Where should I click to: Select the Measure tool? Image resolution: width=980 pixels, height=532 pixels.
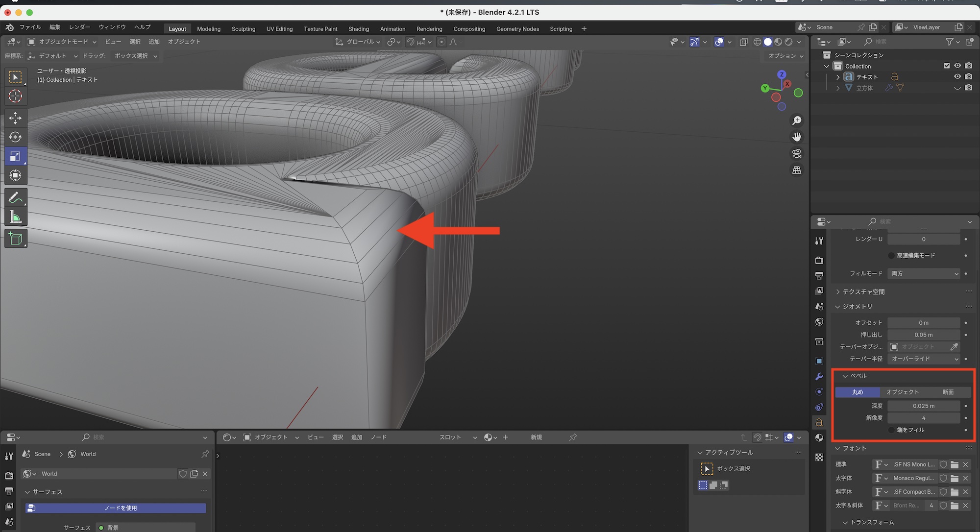pyautogui.click(x=15, y=217)
